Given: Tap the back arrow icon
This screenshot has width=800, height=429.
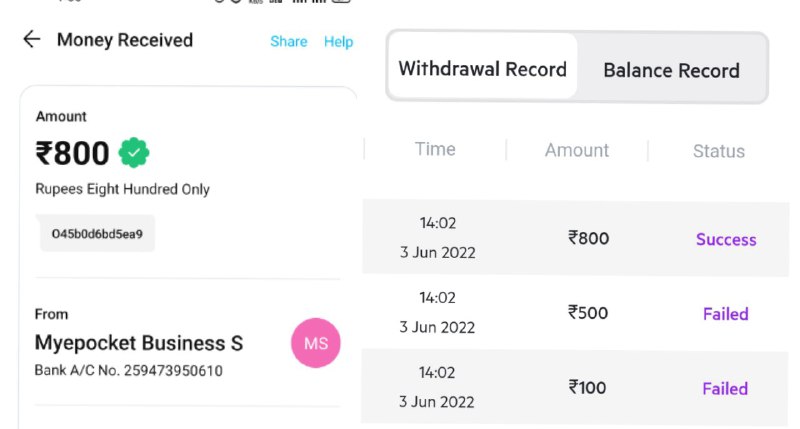Looking at the screenshot, I should pos(32,39).
